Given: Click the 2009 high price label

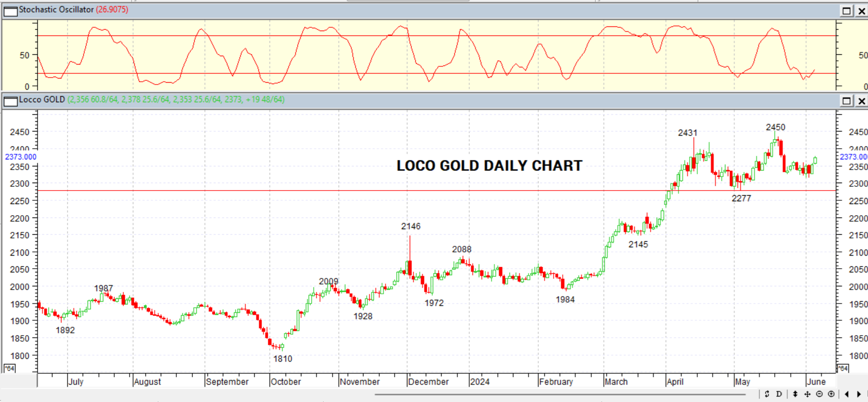Looking at the screenshot, I should tap(328, 282).
